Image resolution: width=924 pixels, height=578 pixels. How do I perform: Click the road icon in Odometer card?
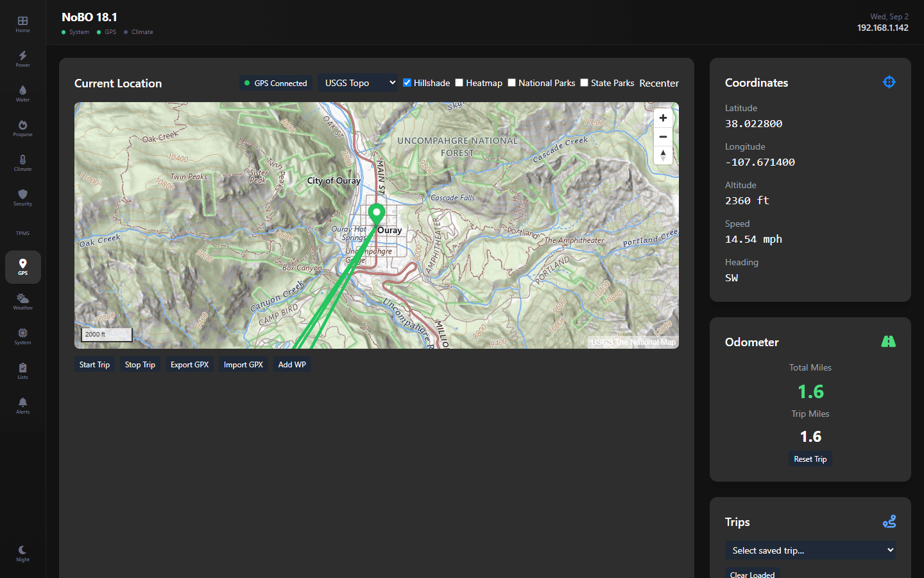pos(889,342)
